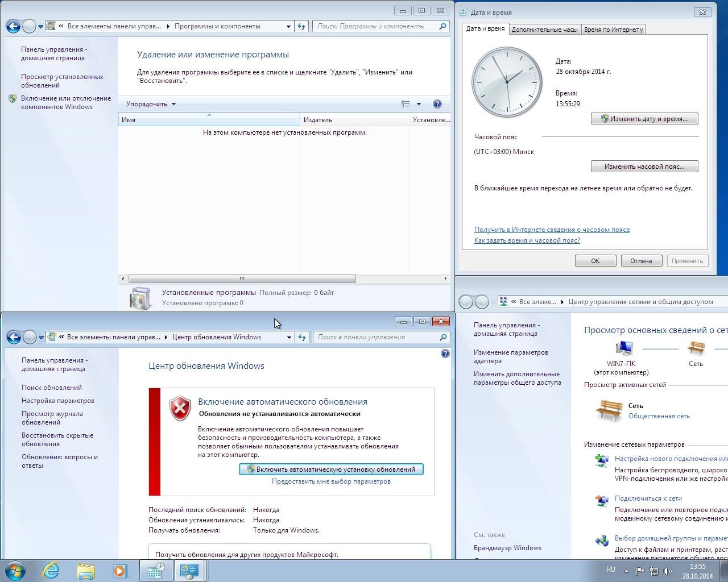Click Изменить дату и время button

coord(644,119)
